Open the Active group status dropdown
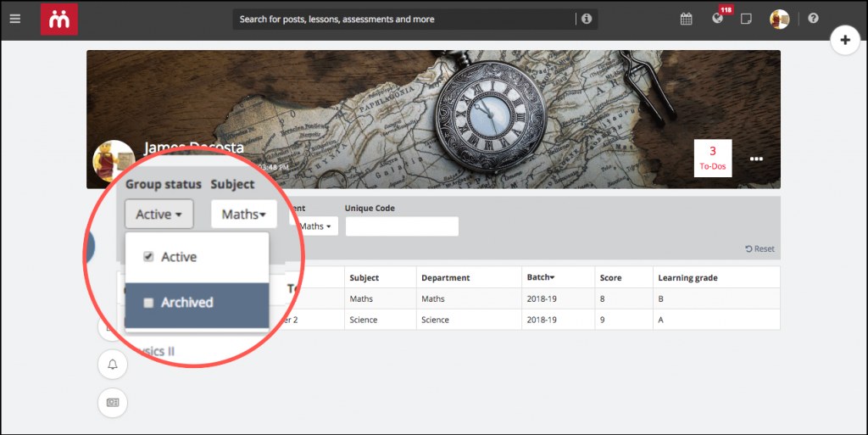The image size is (868, 435). click(x=159, y=215)
